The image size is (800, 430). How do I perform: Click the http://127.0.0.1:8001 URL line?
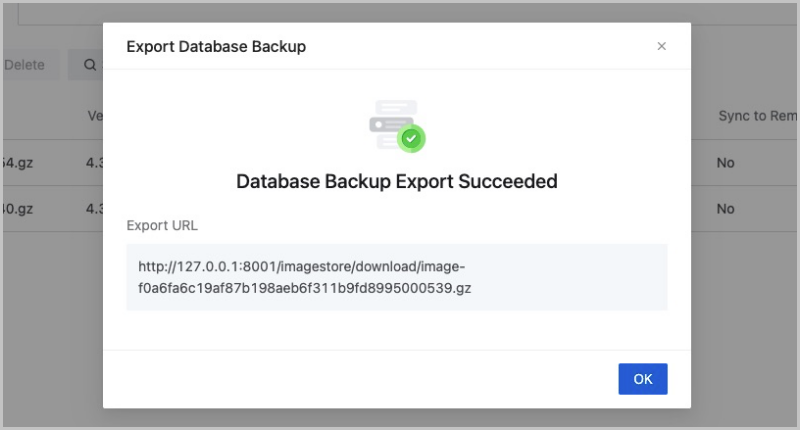(x=301, y=267)
